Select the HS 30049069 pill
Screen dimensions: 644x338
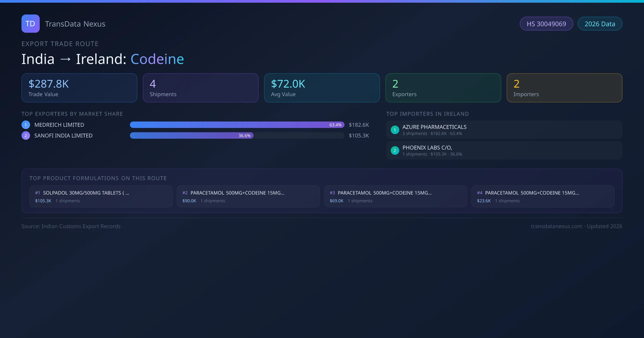[546, 24]
